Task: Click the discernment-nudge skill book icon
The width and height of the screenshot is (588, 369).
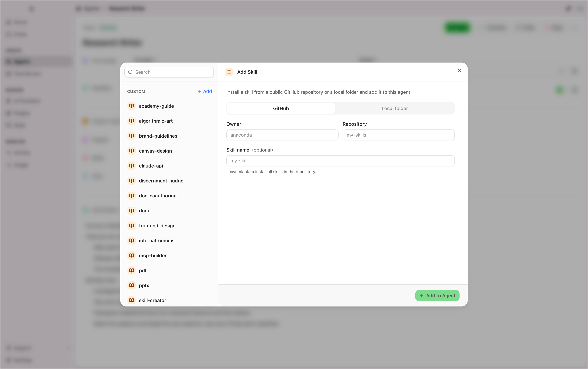Action: tap(131, 181)
